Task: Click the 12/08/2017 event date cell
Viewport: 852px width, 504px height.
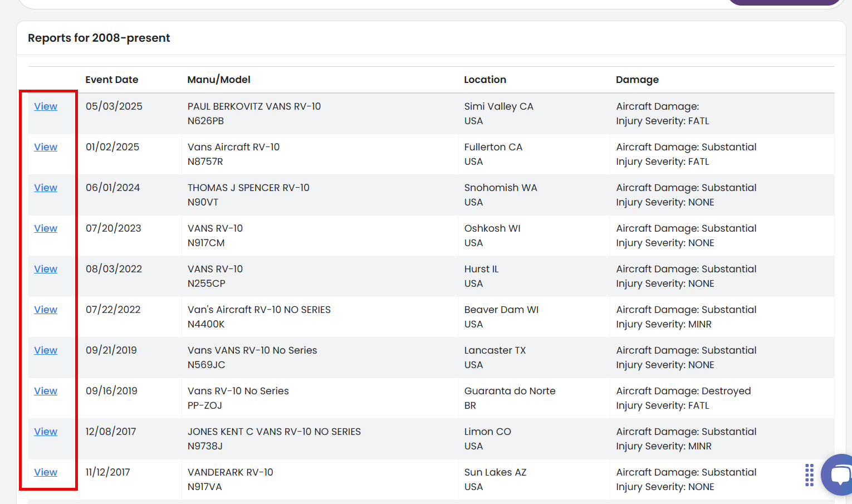Action: tap(111, 432)
